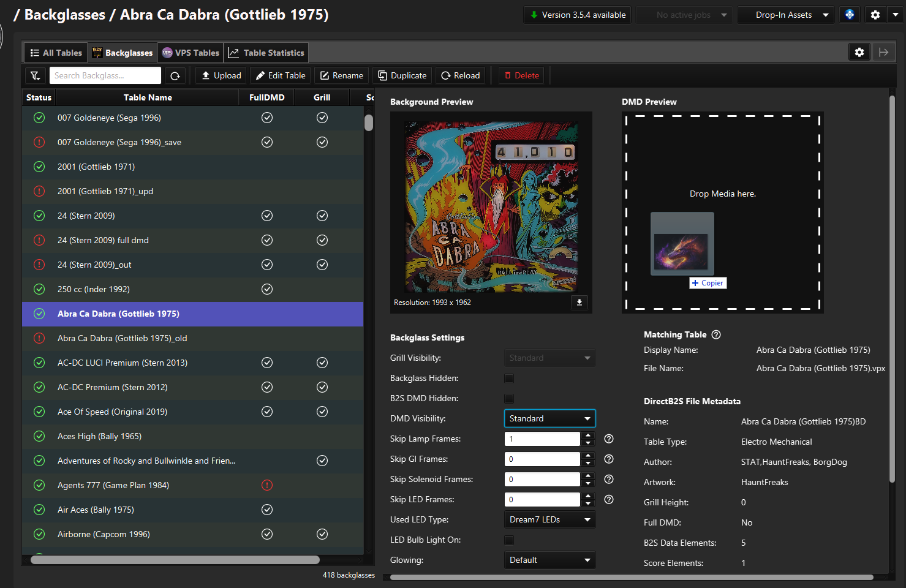Show help for Skip Lamp Frames
The width and height of the screenshot is (906, 588).
click(x=609, y=439)
